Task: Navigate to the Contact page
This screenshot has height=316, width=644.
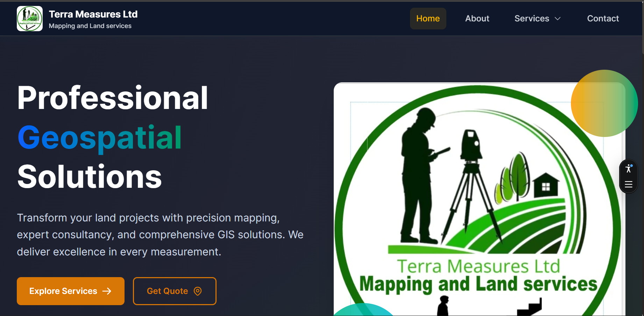Action: pos(603,19)
